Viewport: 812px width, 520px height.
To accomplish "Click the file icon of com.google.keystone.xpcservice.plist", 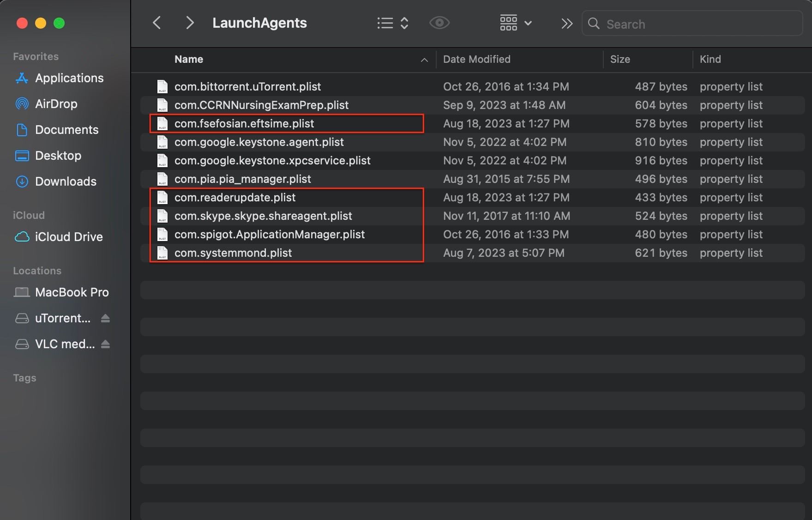I will click(162, 160).
